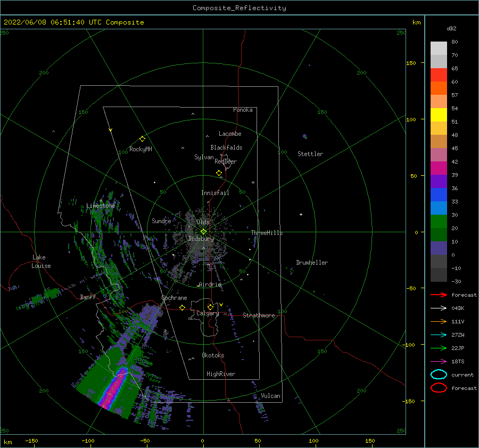Click the white 04DK arrow icon

439,308
